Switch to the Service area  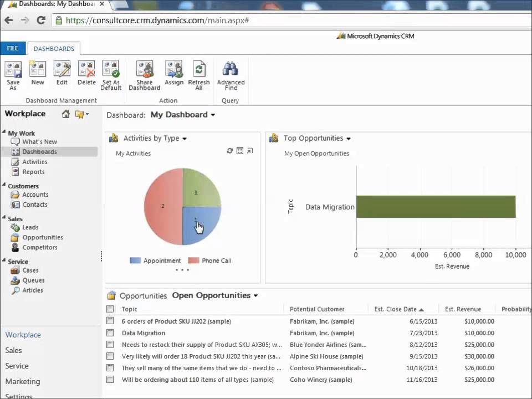point(17,366)
